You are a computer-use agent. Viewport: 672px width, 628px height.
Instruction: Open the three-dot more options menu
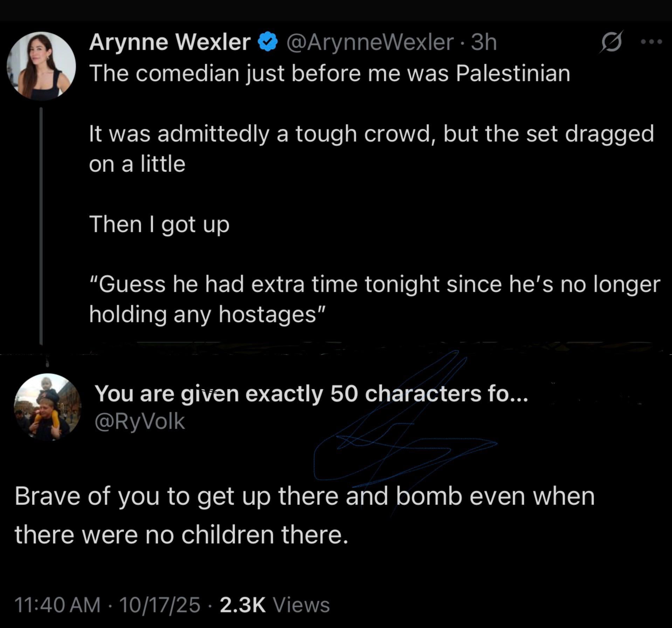pyautogui.click(x=651, y=42)
